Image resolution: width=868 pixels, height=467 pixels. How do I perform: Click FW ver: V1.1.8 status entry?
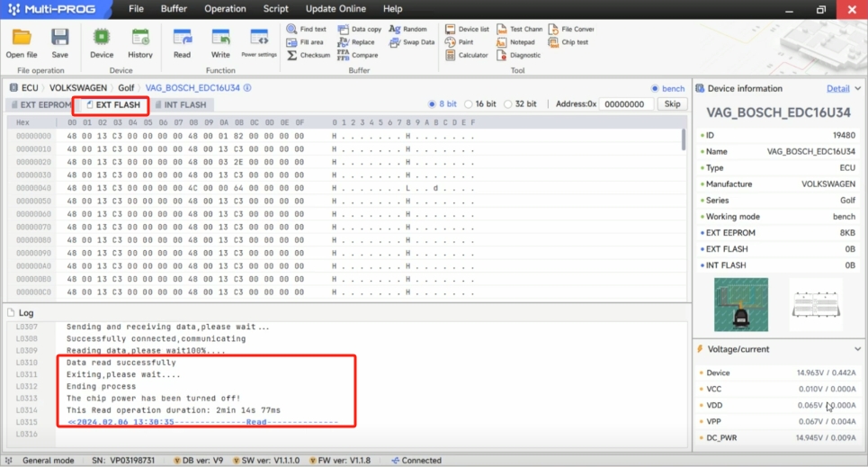coord(340,461)
